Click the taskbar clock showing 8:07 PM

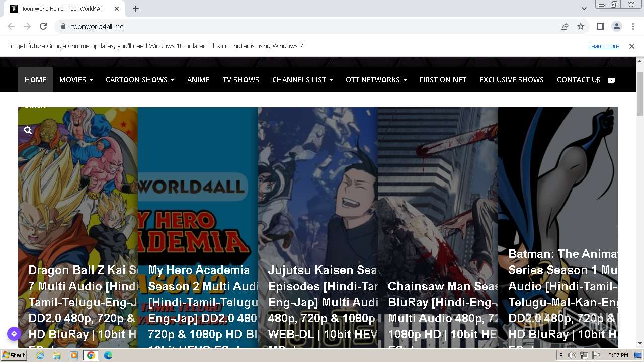[618, 355]
